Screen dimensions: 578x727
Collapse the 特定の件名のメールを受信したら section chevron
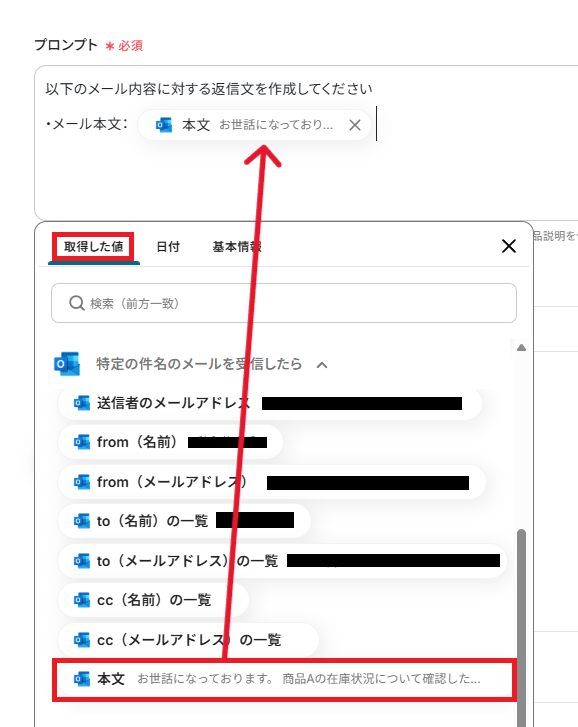click(x=322, y=365)
